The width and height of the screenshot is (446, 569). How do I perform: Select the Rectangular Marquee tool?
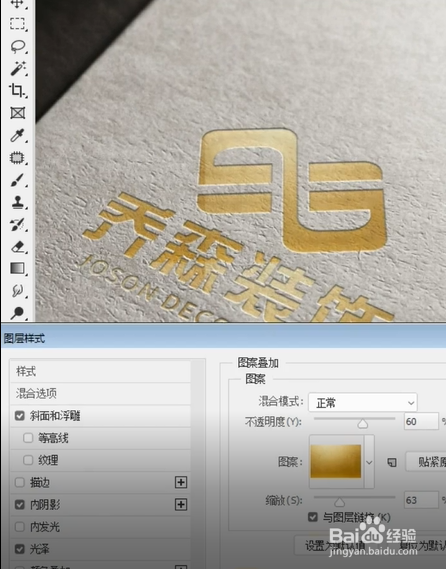[17, 24]
